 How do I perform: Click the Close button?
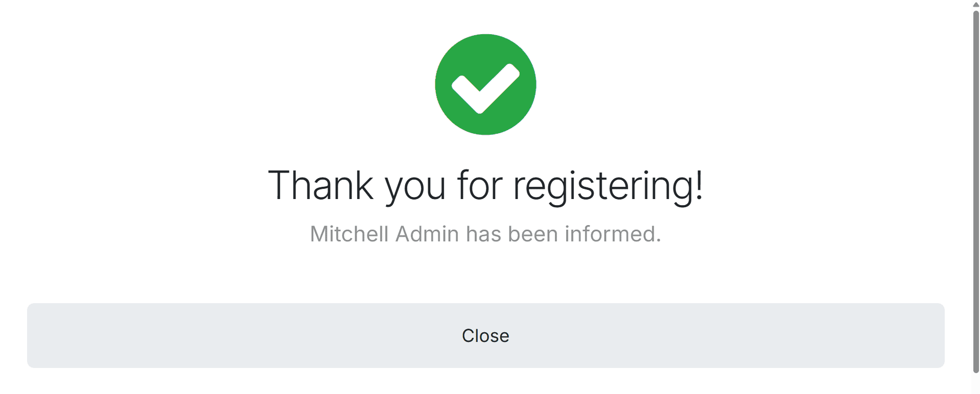[x=485, y=335]
